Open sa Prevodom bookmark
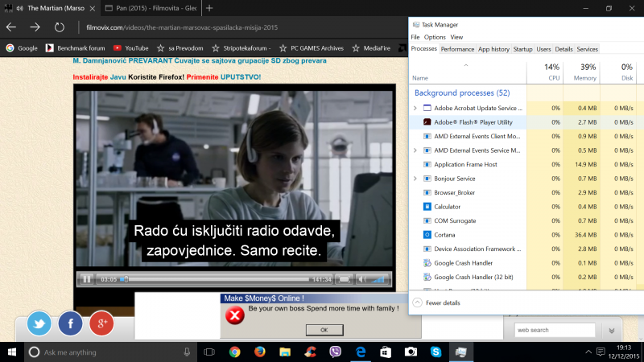 click(180, 48)
